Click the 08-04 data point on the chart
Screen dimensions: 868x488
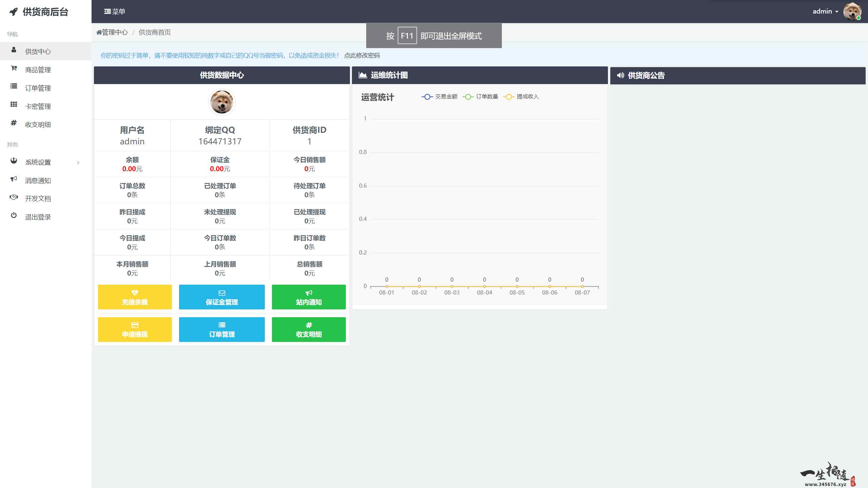484,286
